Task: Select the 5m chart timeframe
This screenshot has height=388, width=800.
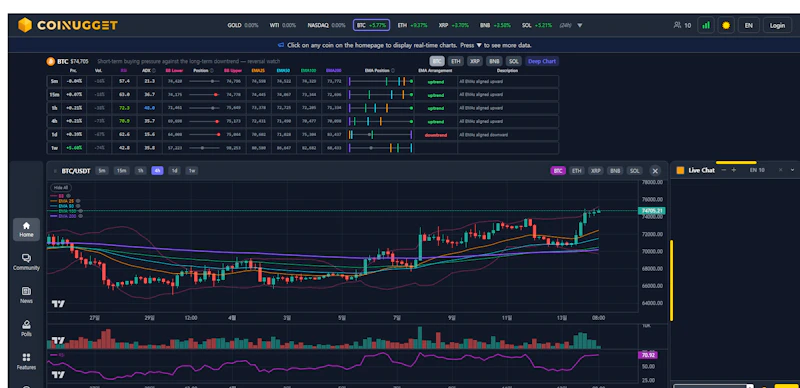Action: pyautogui.click(x=102, y=171)
